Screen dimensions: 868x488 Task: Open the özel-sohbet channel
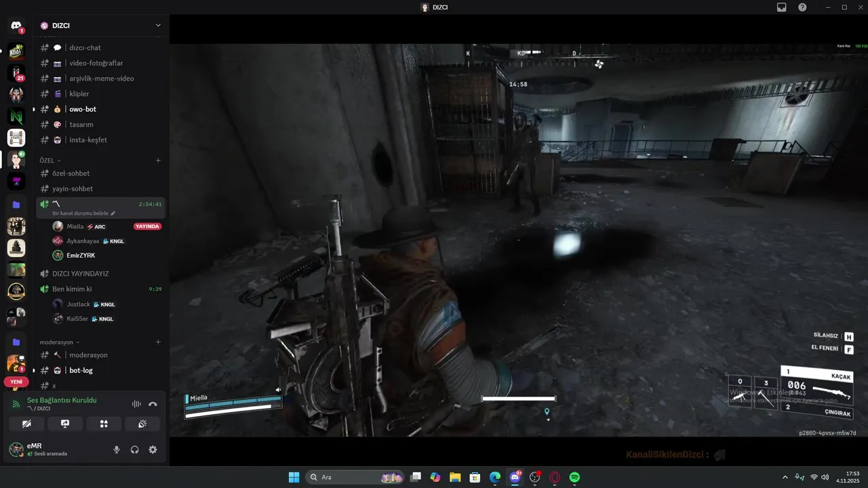pos(100,174)
